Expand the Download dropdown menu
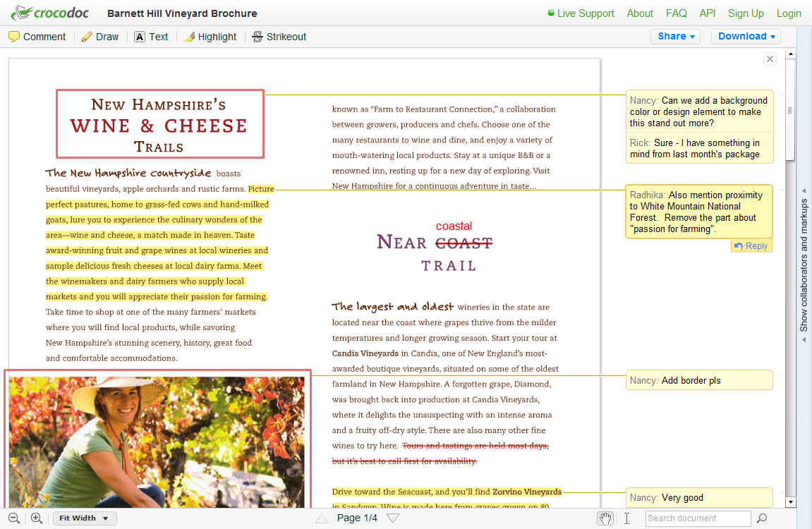Screen dimensions: 812x529 pyautogui.click(x=746, y=36)
